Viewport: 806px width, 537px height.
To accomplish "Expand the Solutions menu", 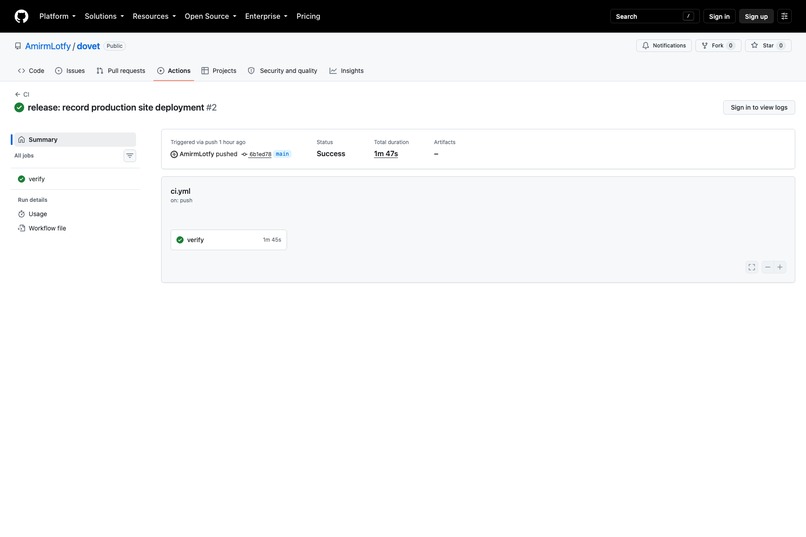I will tap(104, 16).
